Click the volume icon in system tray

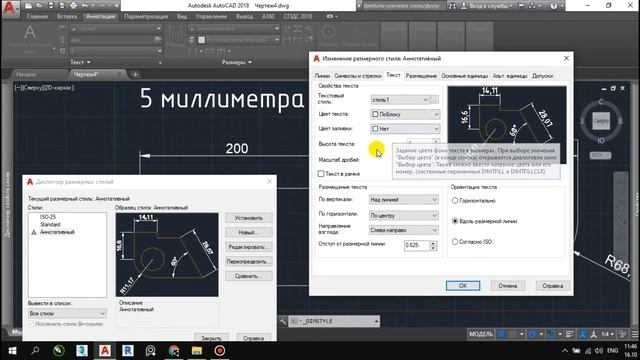(599, 351)
